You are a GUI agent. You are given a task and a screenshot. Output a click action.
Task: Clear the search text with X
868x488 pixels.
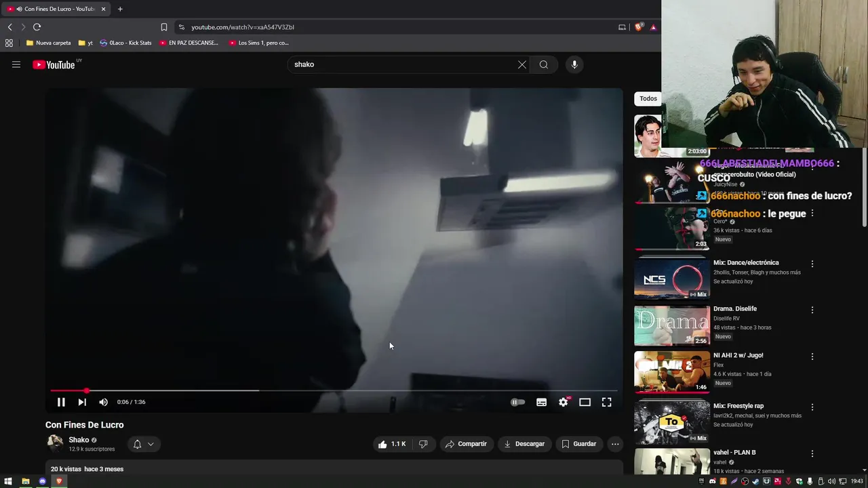522,64
